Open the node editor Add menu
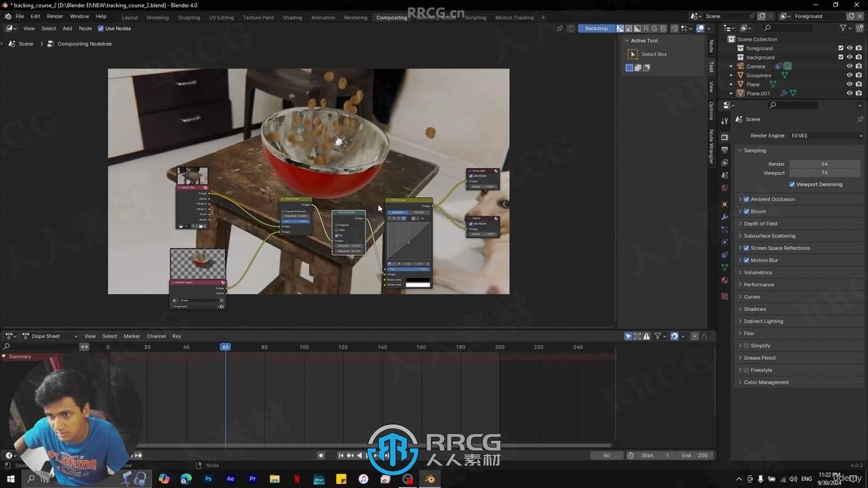The image size is (868, 488). point(67,28)
